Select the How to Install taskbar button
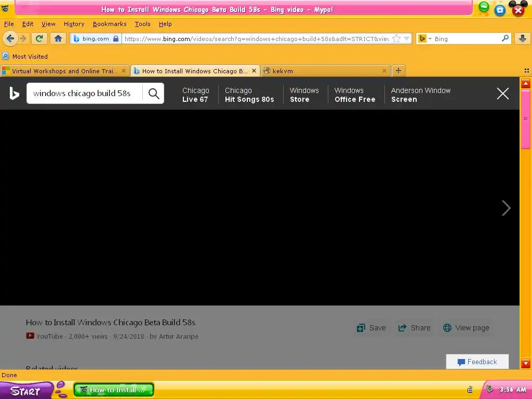This screenshot has width=532, height=399. click(x=114, y=390)
